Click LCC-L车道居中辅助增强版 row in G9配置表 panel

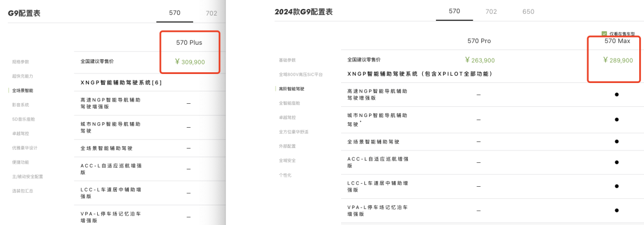coord(150,193)
